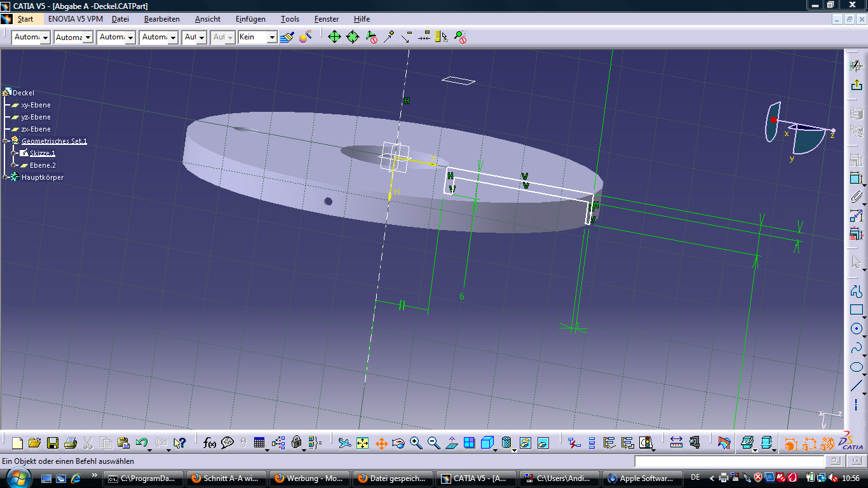Click the Undo arrow icon
Image resolution: width=868 pixels, height=488 pixels.
pyautogui.click(x=142, y=443)
